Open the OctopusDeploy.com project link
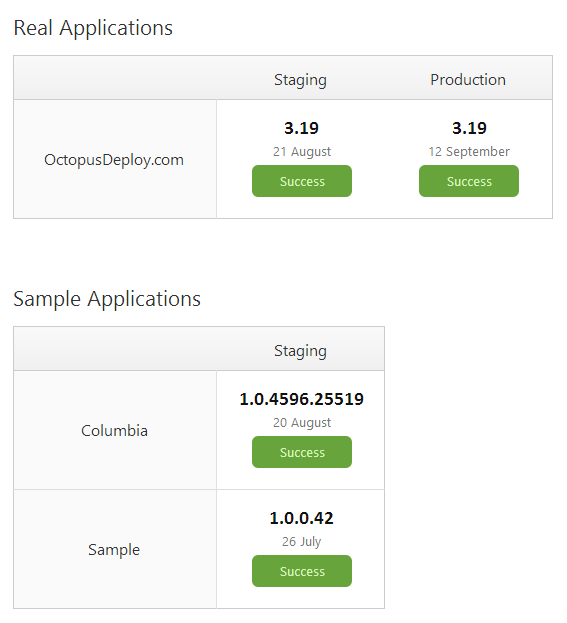 coord(114,160)
